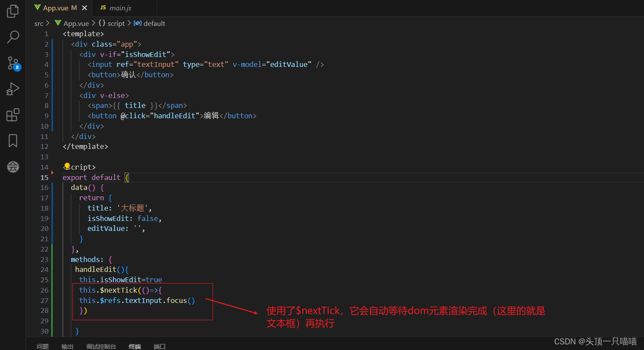Open the 调试控制台 debug console
The width and height of the screenshot is (644, 350).
click(x=101, y=346)
